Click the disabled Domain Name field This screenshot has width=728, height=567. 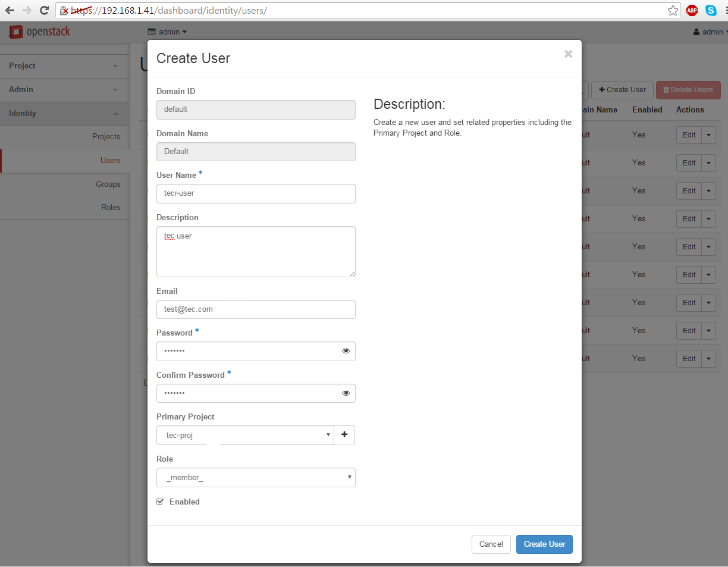point(256,152)
